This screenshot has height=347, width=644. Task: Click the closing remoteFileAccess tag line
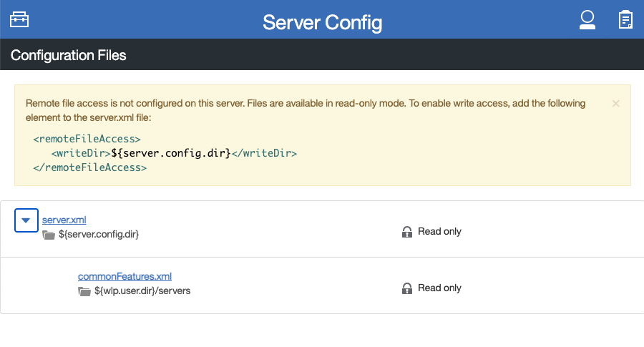(x=90, y=168)
